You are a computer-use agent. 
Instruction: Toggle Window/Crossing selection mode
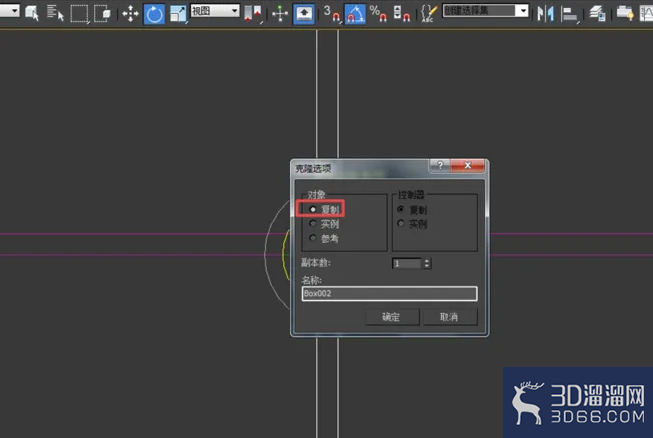(x=102, y=13)
